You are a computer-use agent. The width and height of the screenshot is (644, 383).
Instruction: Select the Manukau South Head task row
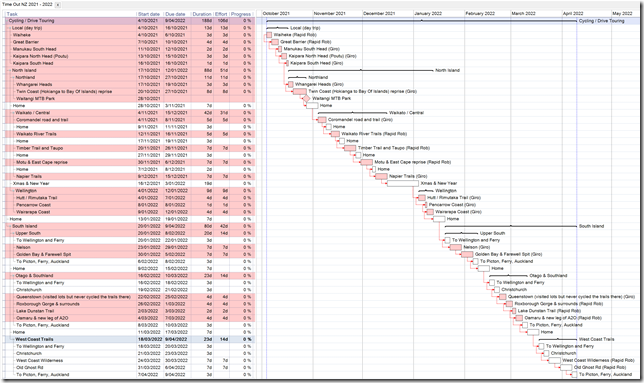click(x=130, y=49)
